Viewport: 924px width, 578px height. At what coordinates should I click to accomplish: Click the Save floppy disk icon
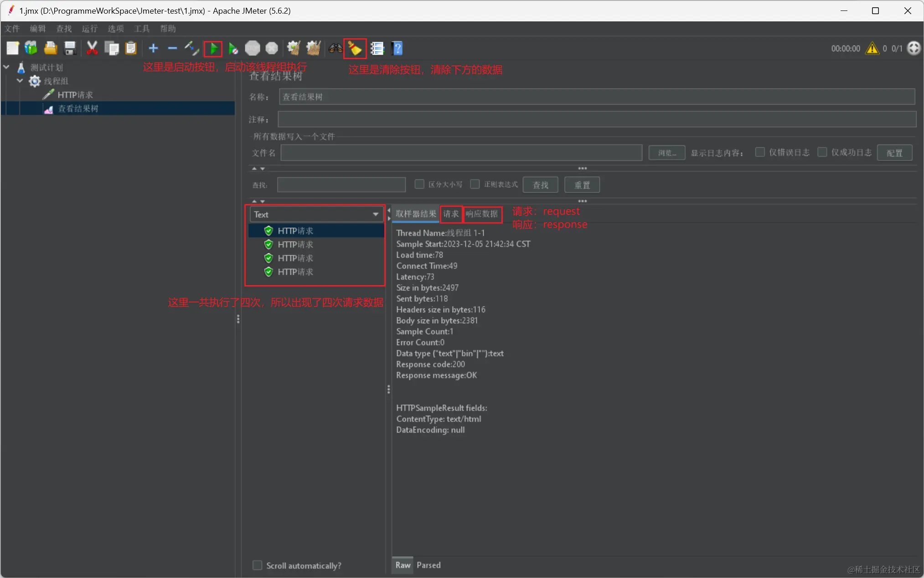70,48
